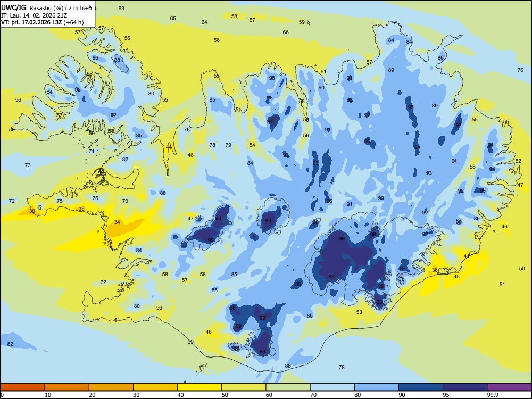Select the value 79 in north-central Iceland
532x399 pixels.
(x=228, y=145)
